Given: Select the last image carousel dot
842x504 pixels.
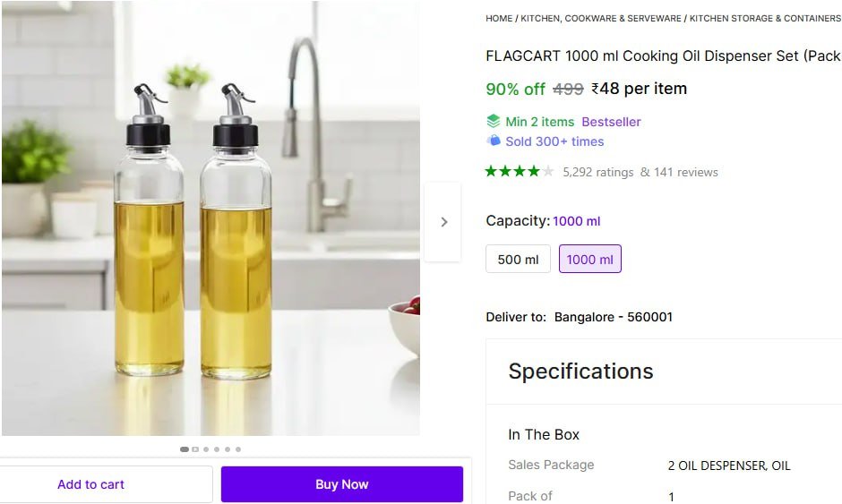Looking at the screenshot, I should click(x=238, y=449).
